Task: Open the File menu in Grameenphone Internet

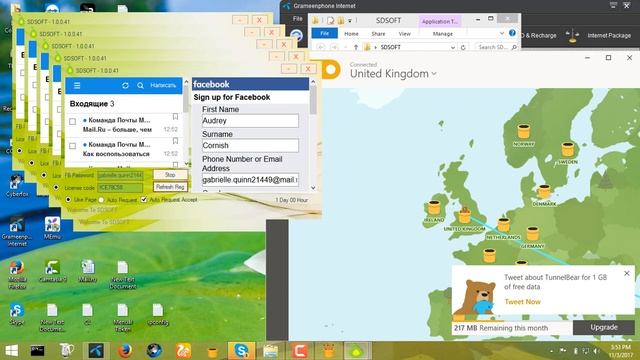Action: coord(298,18)
